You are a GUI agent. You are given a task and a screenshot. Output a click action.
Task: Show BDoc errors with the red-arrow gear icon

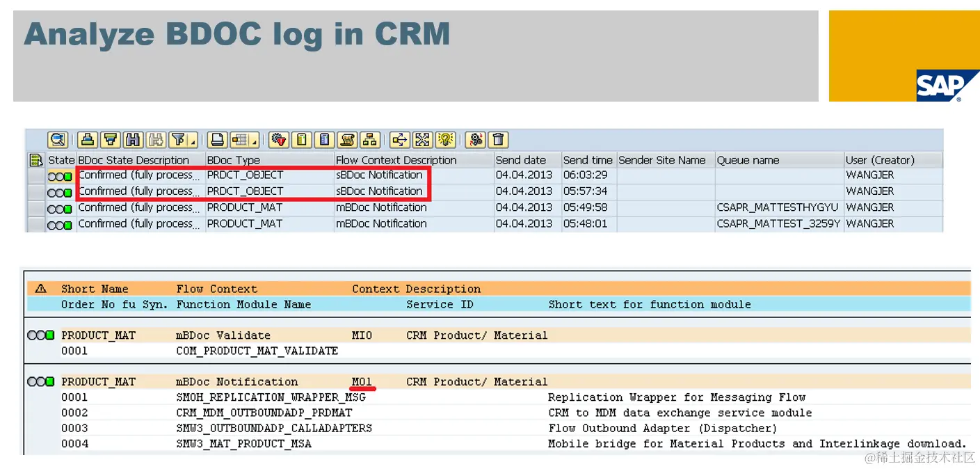279,140
